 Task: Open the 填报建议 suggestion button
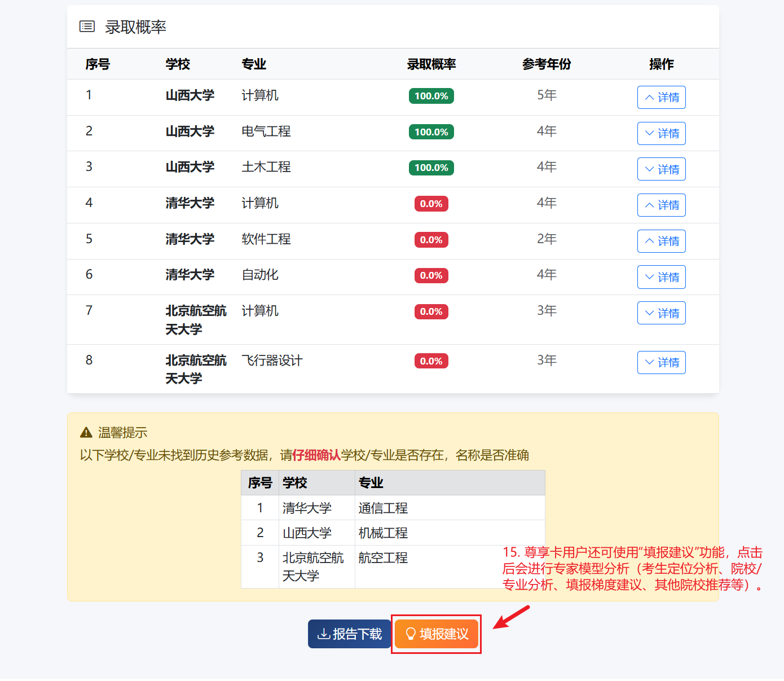(437, 634)
